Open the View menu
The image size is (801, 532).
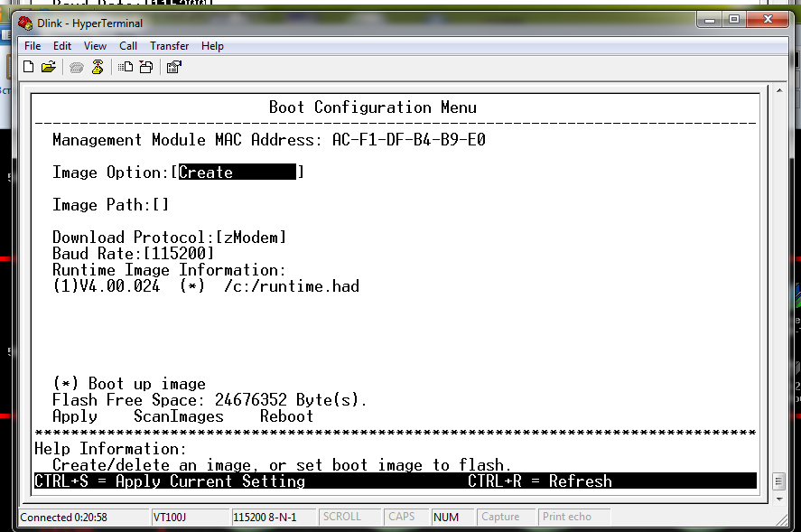(x=95, y=46)
